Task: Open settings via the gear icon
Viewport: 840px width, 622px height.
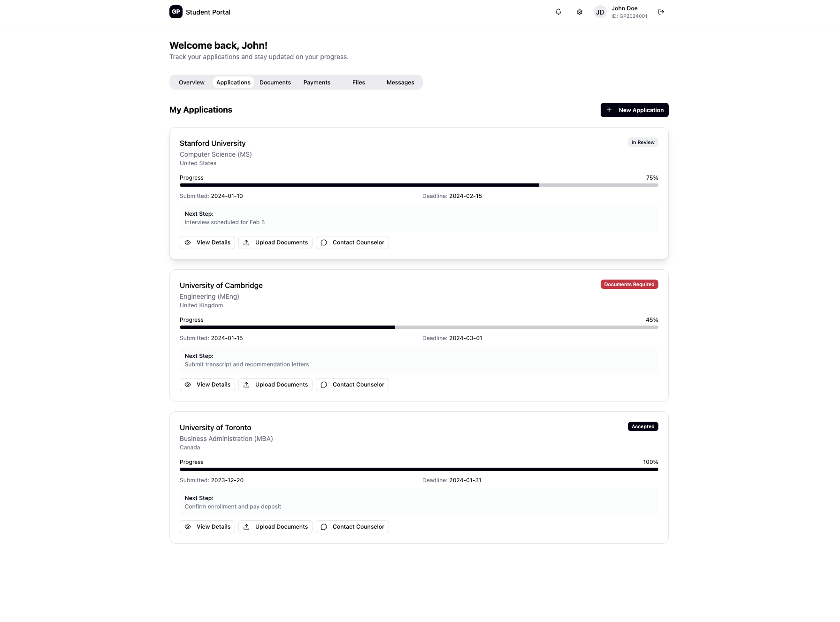Action: tap(580, 12)
